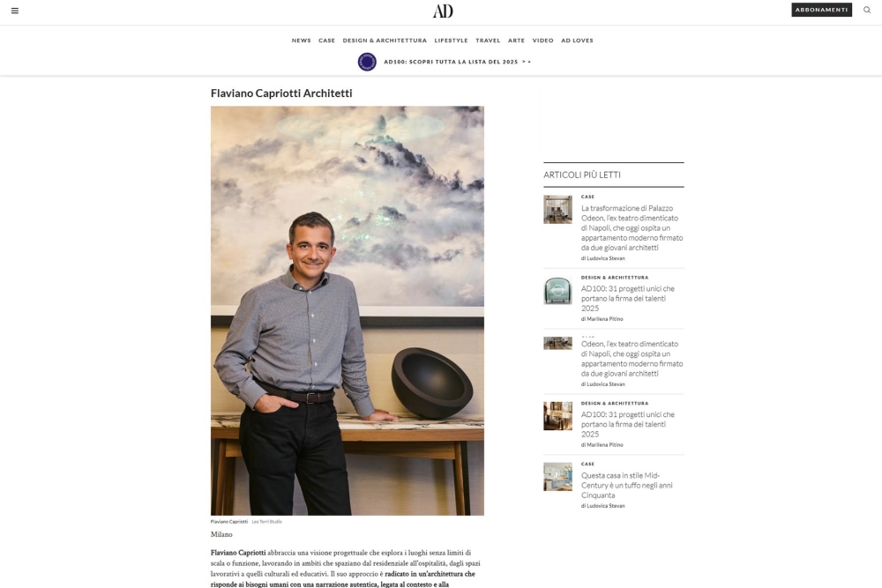Viewport: 882px width, 588px height.
Task: Click the AD100 purple badge icon
Action: tap(367, 62)
